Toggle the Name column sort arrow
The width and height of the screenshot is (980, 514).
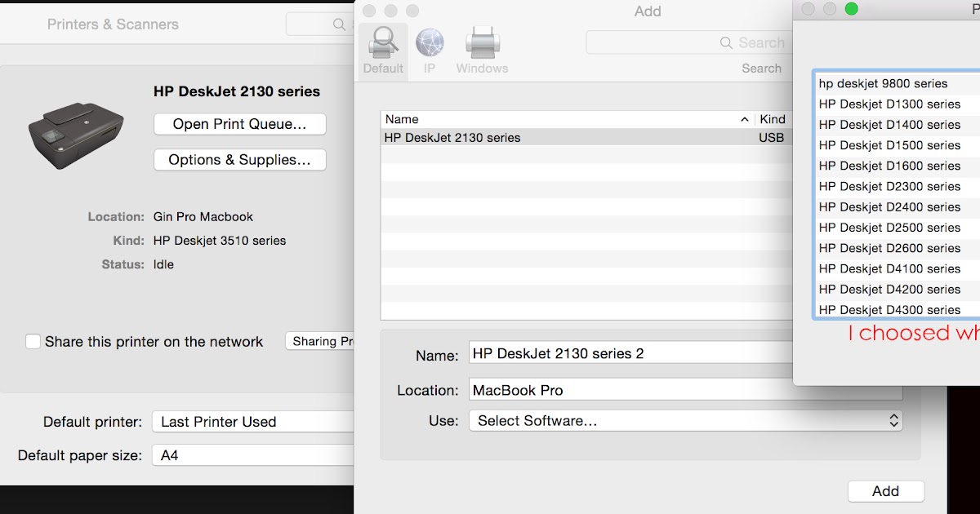click(x=745, y=119)
